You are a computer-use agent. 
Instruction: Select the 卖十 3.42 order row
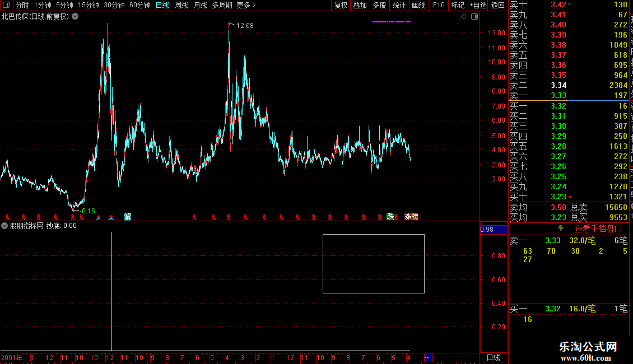click(569, 5)
